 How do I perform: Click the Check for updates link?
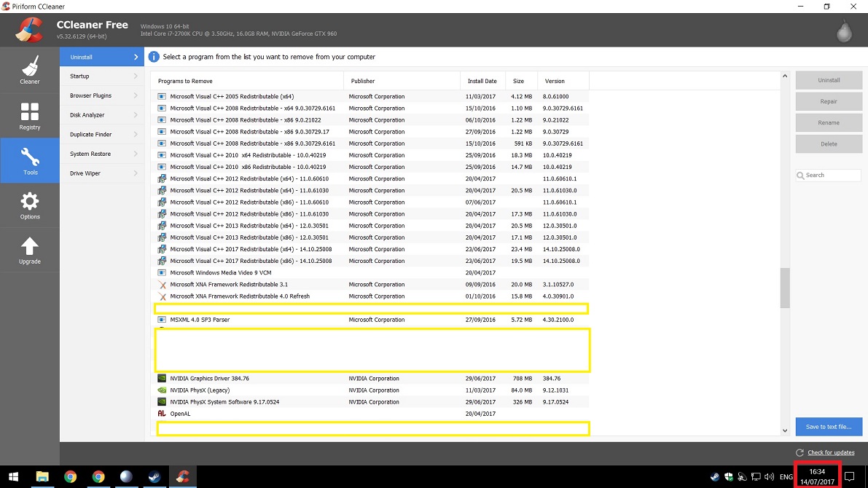pyautogui.click(x=831, y=452)
